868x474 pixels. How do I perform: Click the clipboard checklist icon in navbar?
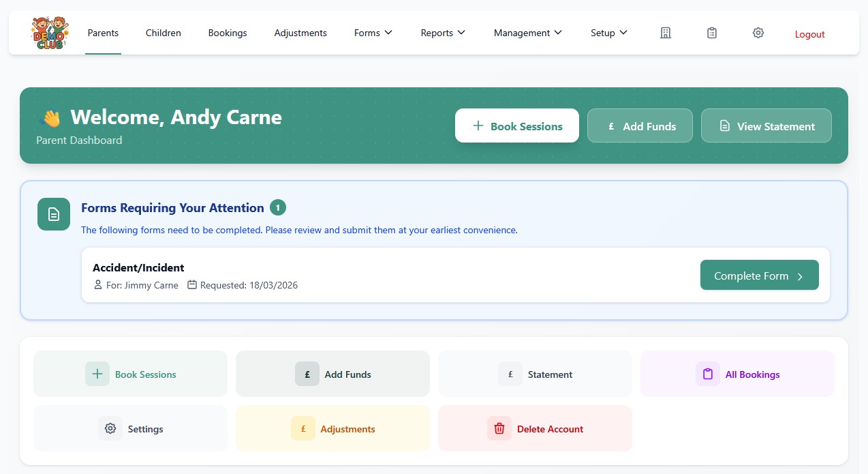coord(712,33)
